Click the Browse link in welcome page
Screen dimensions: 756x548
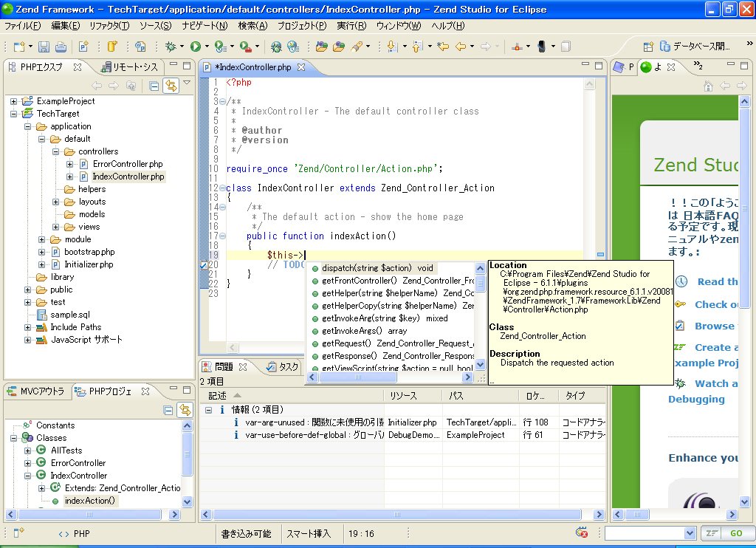point(715,326)
